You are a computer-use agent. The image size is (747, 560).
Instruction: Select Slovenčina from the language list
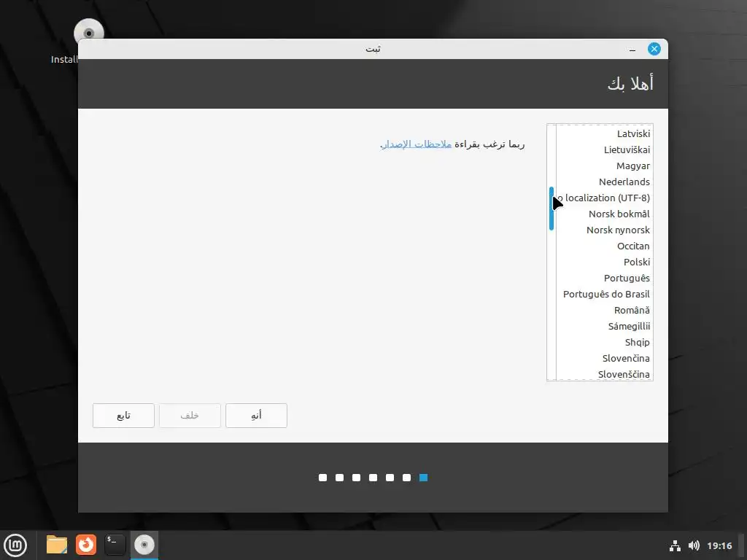coord(605,359)
